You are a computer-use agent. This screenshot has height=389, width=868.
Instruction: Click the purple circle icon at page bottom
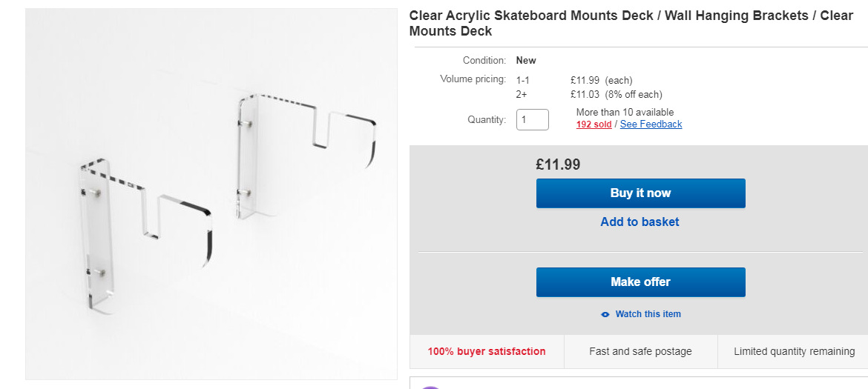click(x=430, y=387)
